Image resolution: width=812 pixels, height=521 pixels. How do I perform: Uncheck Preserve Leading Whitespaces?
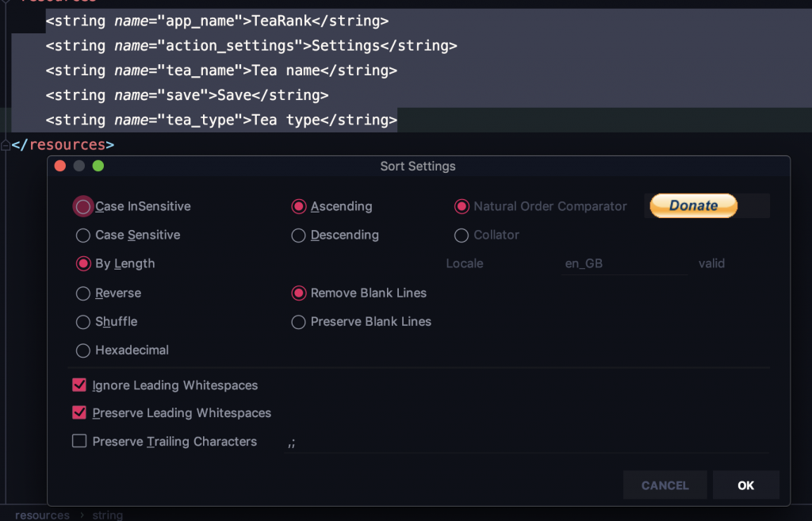pos(79,413)
